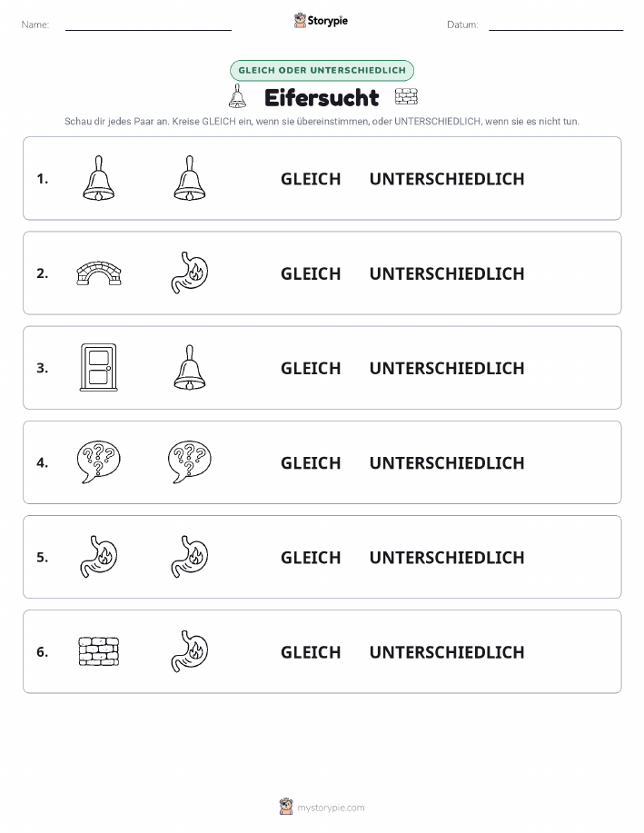Select UNTERSCHIEDLICH for pair 3

tap(447, 368)
